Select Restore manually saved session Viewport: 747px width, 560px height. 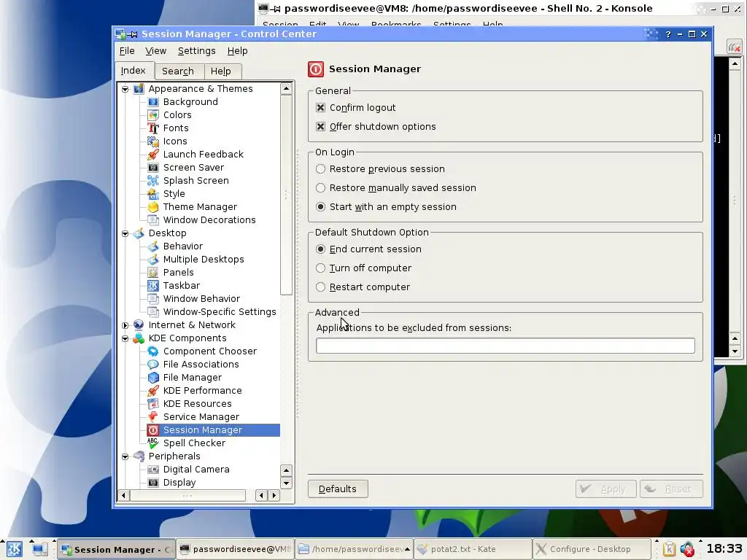click(321, 188)
